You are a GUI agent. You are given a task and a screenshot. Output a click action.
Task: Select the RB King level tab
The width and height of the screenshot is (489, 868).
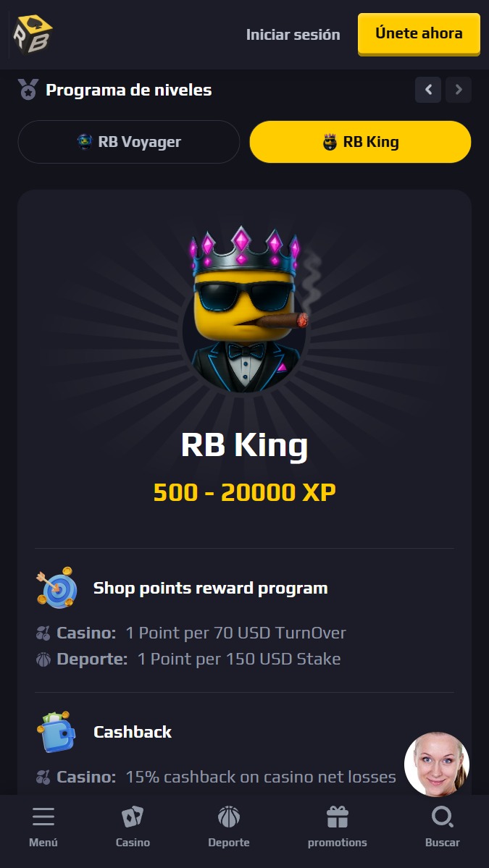361,142
